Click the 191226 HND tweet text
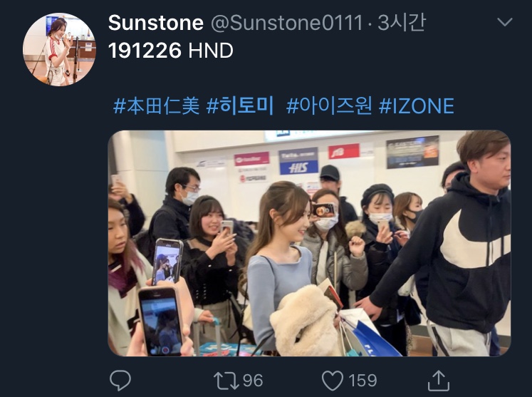The image size is (532, 397). click(x=171, y=51)
